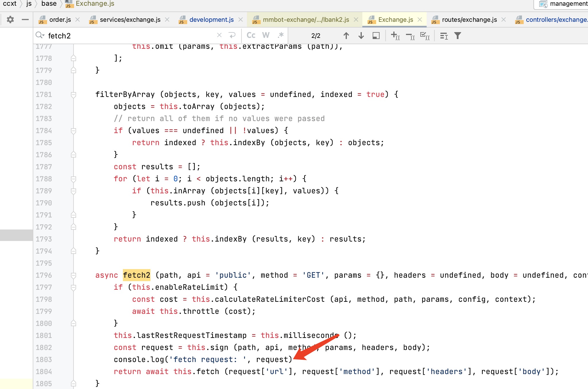
Task: Toggle match case (Cc) in search bar
Action: (x=250, y=35)
